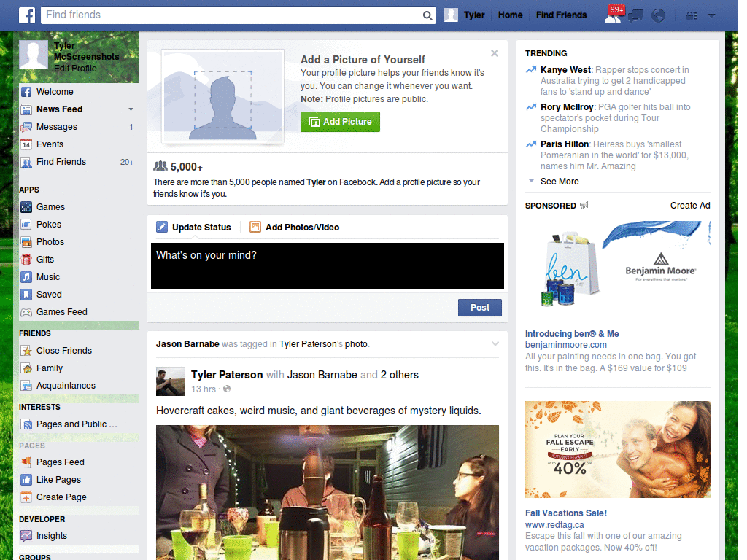Click Find Friends in the top navigation
Viewport: 747px width, 560px height.
coord(561,15)
